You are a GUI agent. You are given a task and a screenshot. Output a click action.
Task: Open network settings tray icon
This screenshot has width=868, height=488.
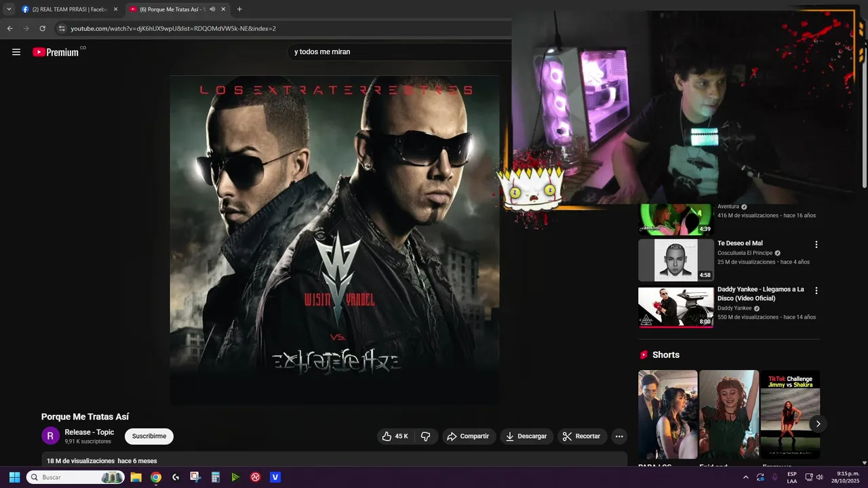click(x=809, y=477)
